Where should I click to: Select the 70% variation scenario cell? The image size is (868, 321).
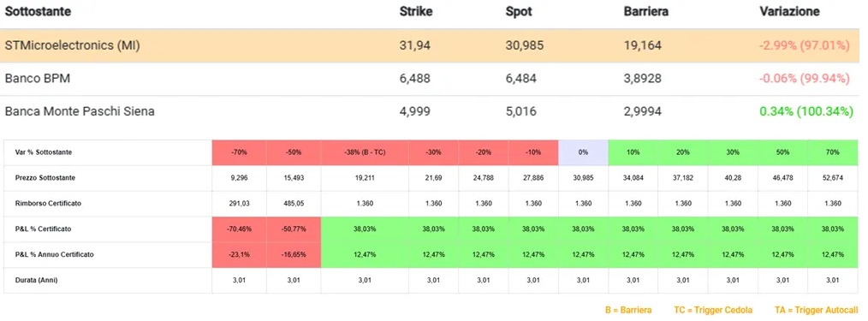[833, 152]
